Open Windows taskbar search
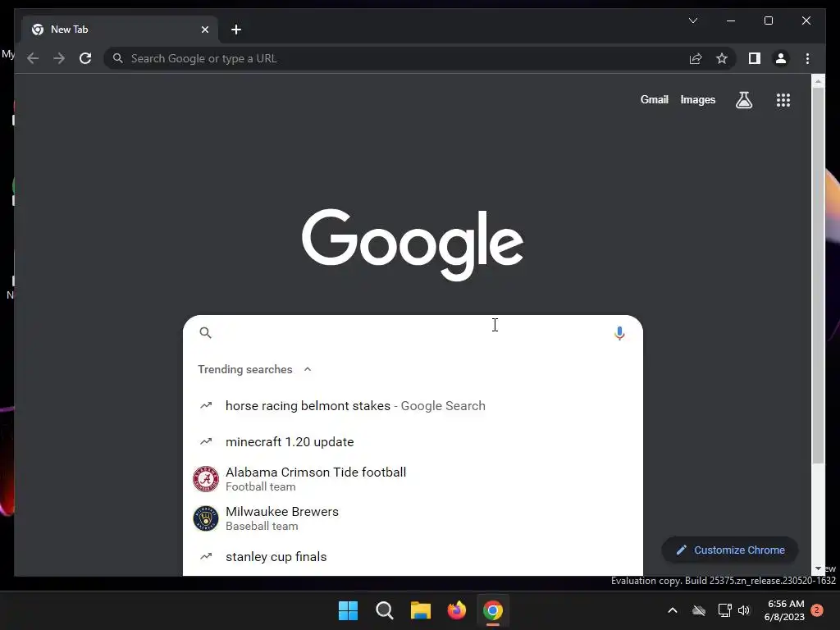This screenshot has height=630, width=840. pyautogui.click(x=384, y=610)
